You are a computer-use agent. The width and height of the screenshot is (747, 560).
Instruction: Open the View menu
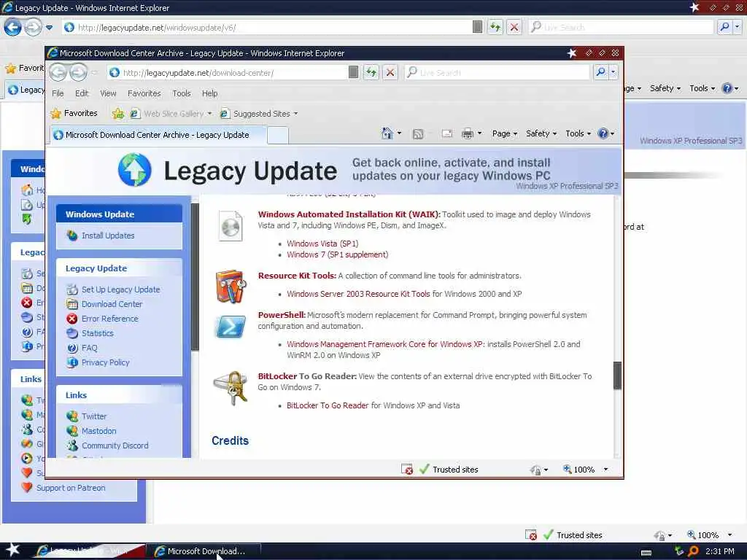[x=108, y=94]
